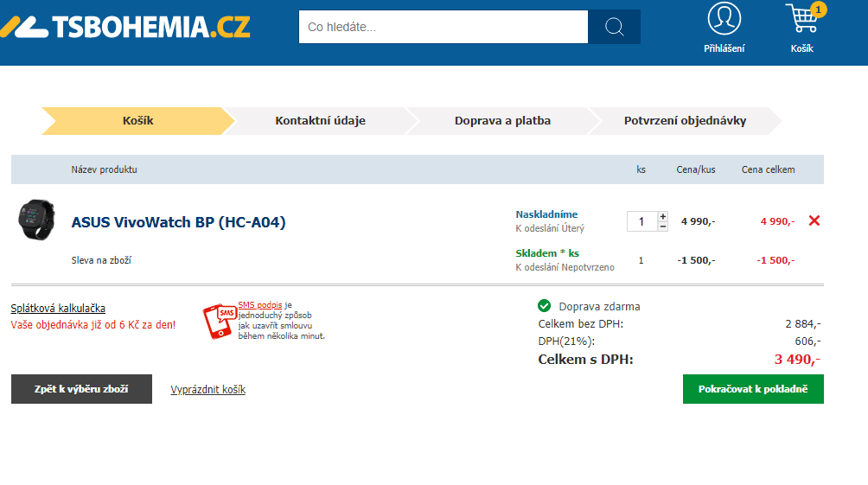
Task: Open the ASUS VivoWatch BP product thumbnail
Action: point(36,220)
